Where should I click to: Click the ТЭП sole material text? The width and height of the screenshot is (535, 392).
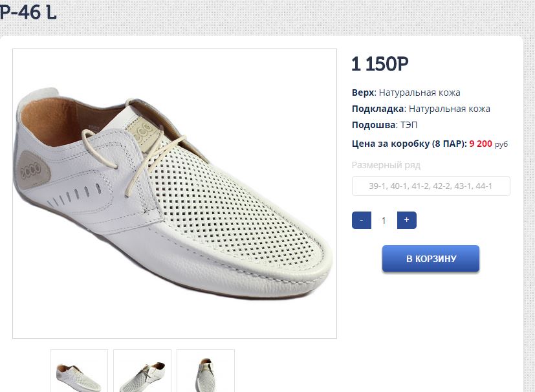pyautogui.click(x=409, y=125)
